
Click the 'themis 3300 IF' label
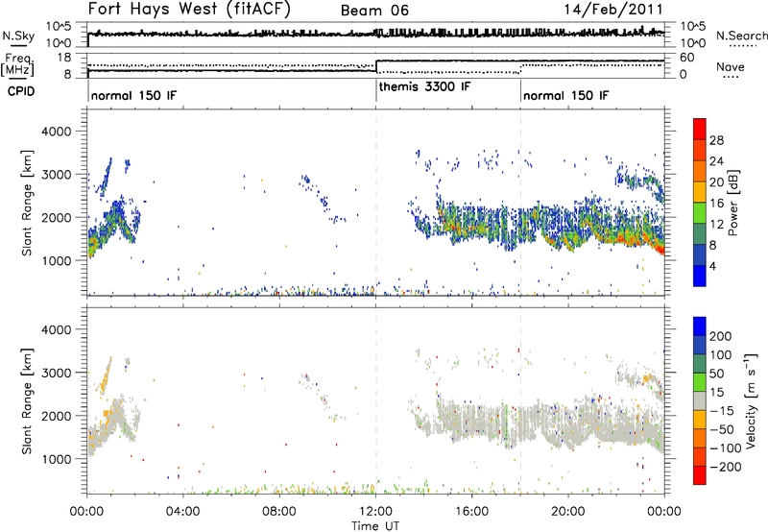(x=424, y=86)
